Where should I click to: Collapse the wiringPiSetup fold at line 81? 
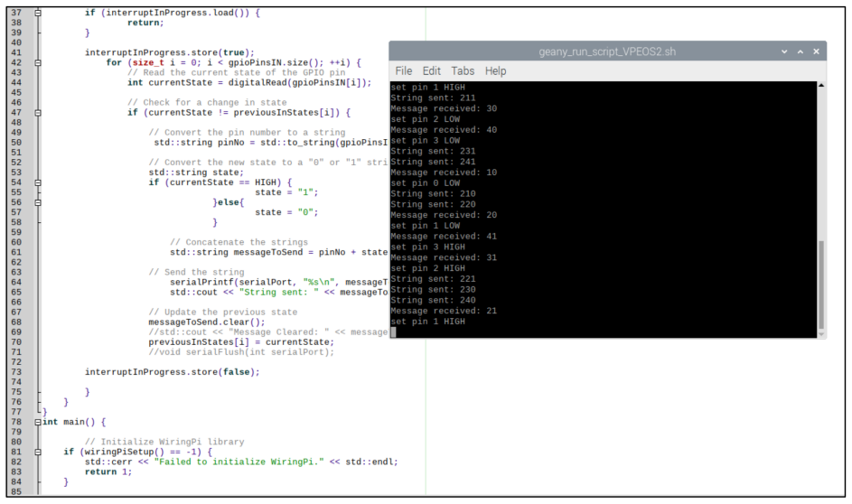click(38, 452)
